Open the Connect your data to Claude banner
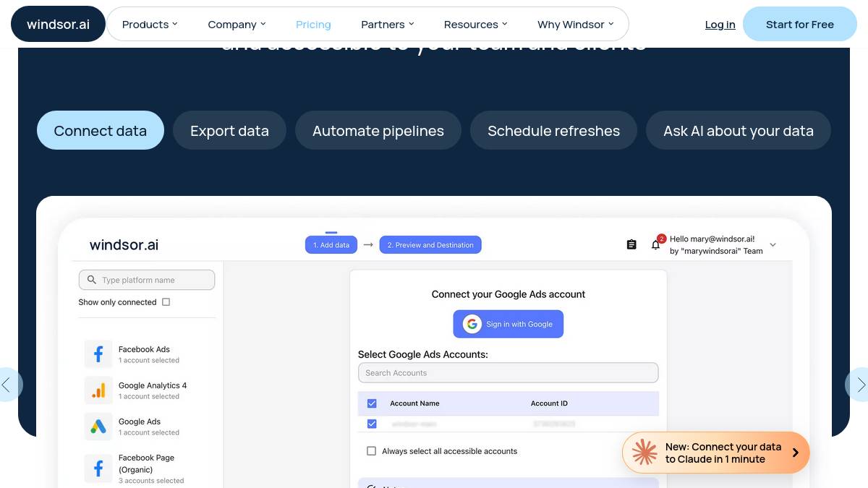The image size is (868, 488). [716, 453]
